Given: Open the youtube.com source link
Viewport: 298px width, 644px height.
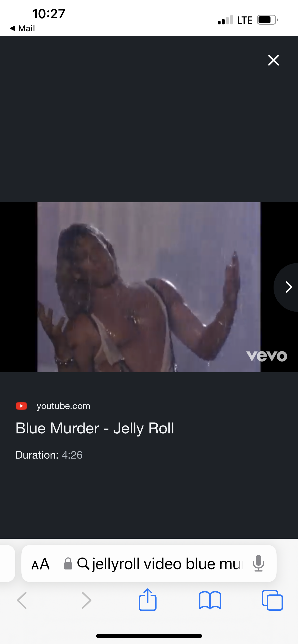Looking at the screenshot, I should pos(63,406).
